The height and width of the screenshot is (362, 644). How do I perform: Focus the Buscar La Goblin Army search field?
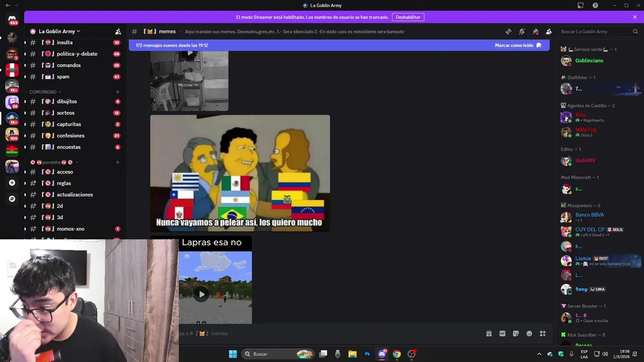[599, 31]
